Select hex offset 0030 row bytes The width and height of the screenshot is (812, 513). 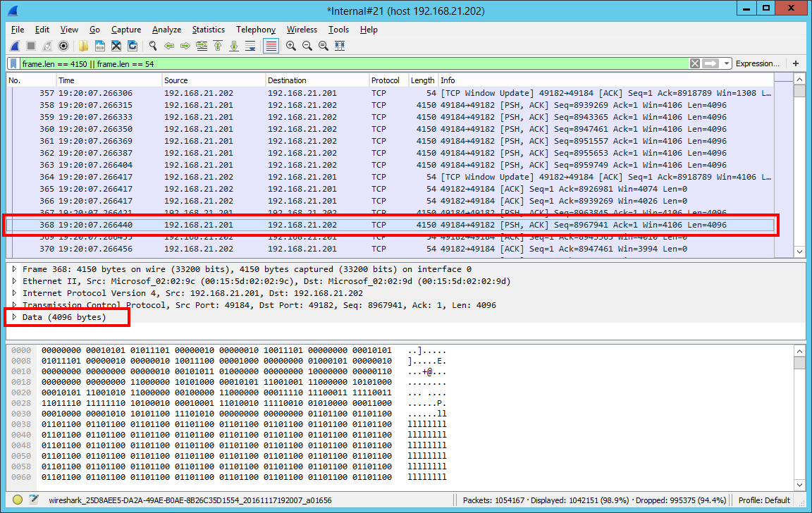[x=216, y=414]
